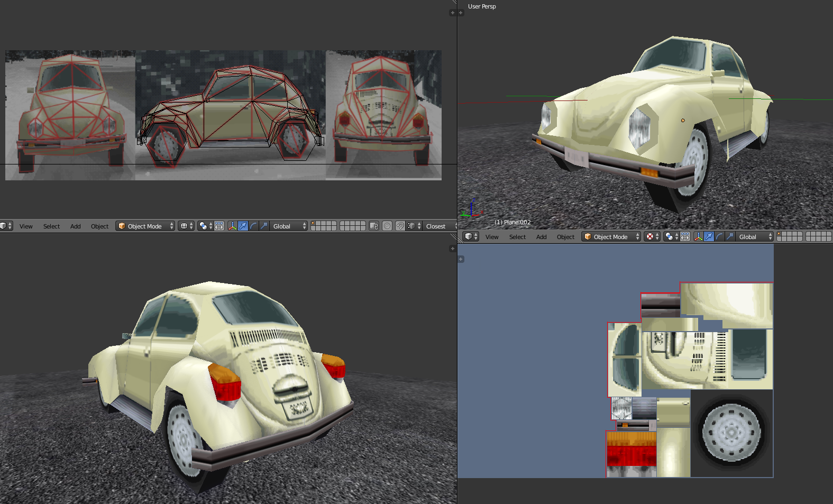This screenshot has height=504, width=833.
Task: Click first layer button in top-left viewport grid
Action: coord(314,224)
